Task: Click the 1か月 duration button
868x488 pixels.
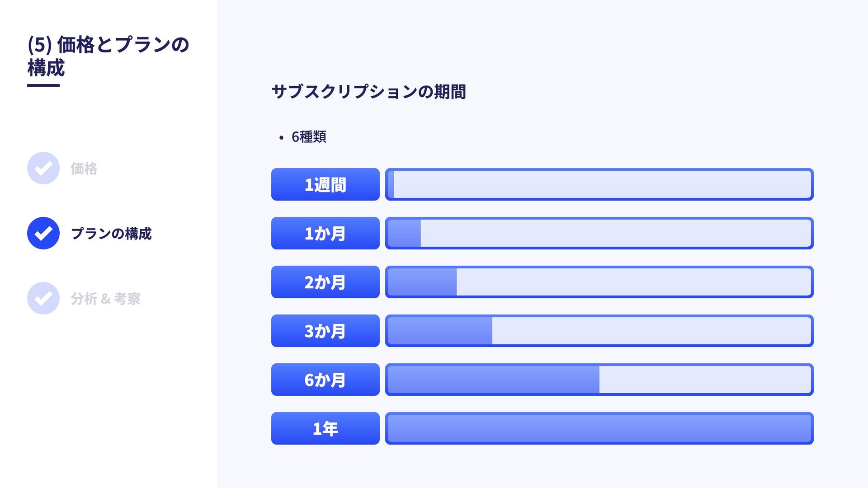Action: click(325, 233)
